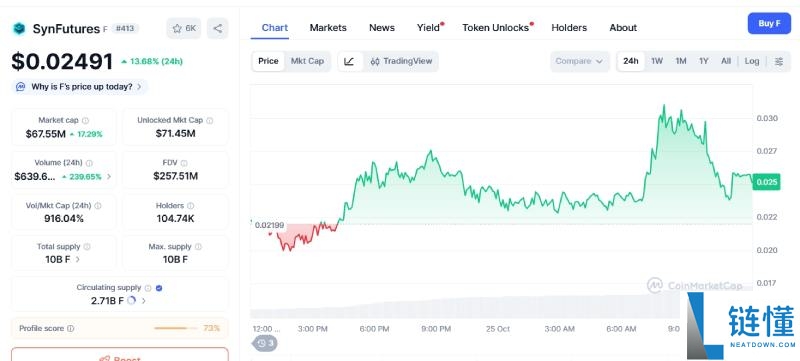This screenshot has height=361, width=800.
Task: Open the Compare dropdown
Action: pyautogui.click(x=580, y=61)
